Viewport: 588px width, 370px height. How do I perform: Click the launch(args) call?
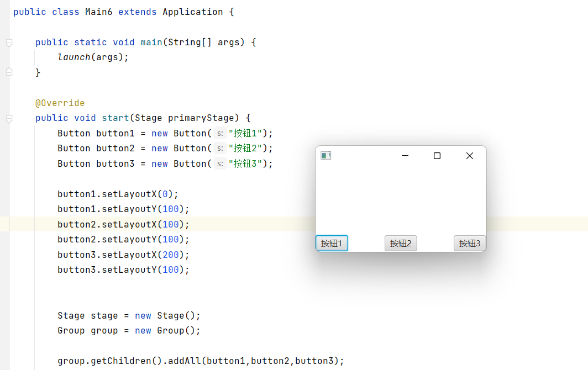coord(93,57)
